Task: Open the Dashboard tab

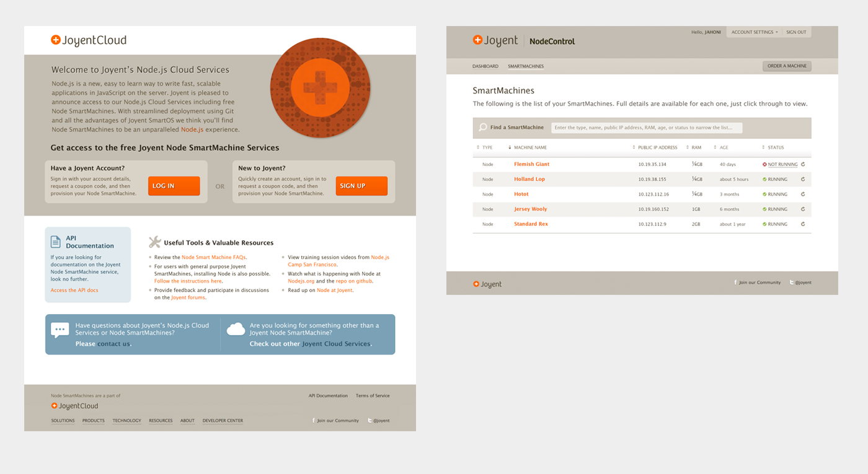Action: 485,66
